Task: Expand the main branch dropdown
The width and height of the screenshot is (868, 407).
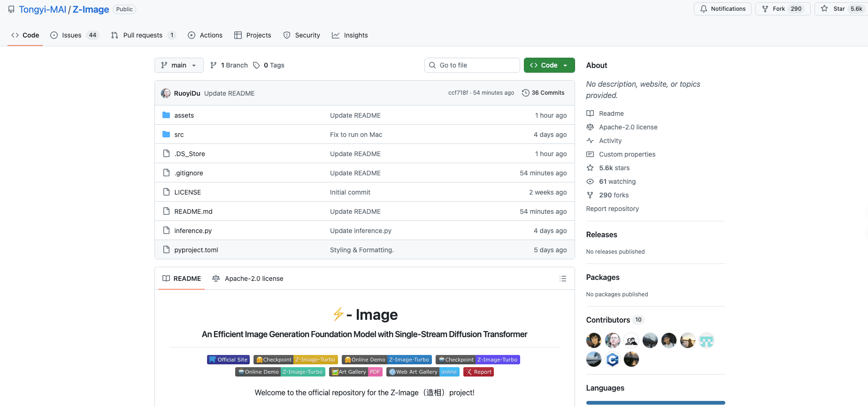Action: pyautogui.click(x=179, y=65)
